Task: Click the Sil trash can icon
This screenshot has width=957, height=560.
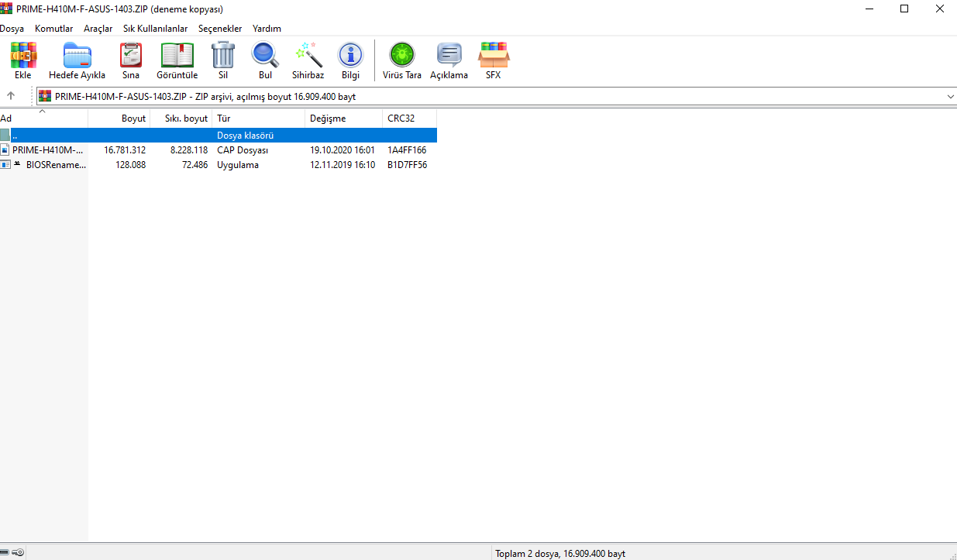Action: [223, 56]
